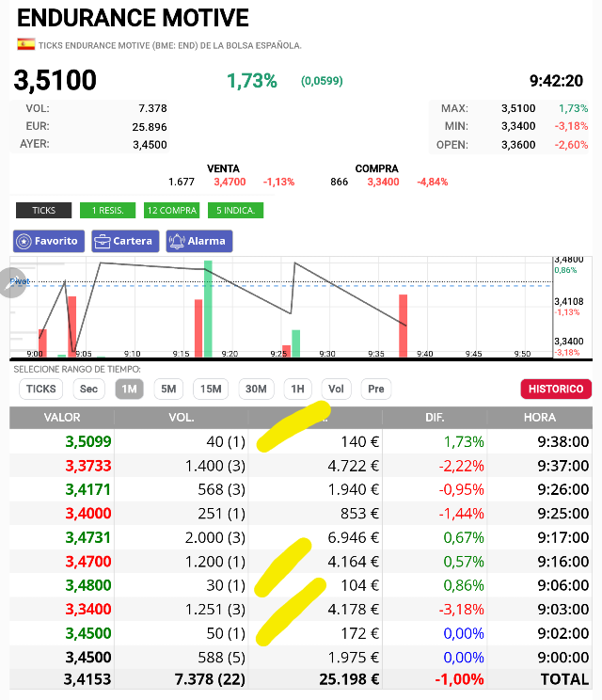This screenshot has height=700, width=602.
Task: Select the 5M time range
Action: point(168,389)
